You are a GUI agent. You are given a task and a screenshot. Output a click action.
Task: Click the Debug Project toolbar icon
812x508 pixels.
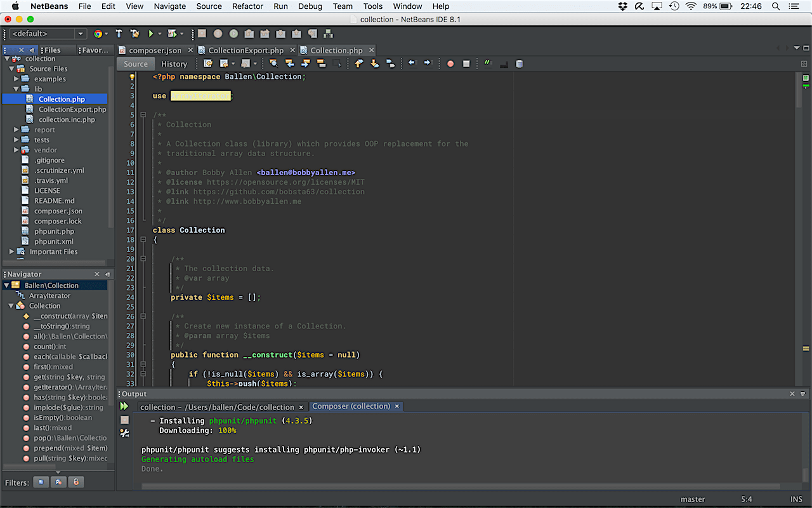(171, 34)
